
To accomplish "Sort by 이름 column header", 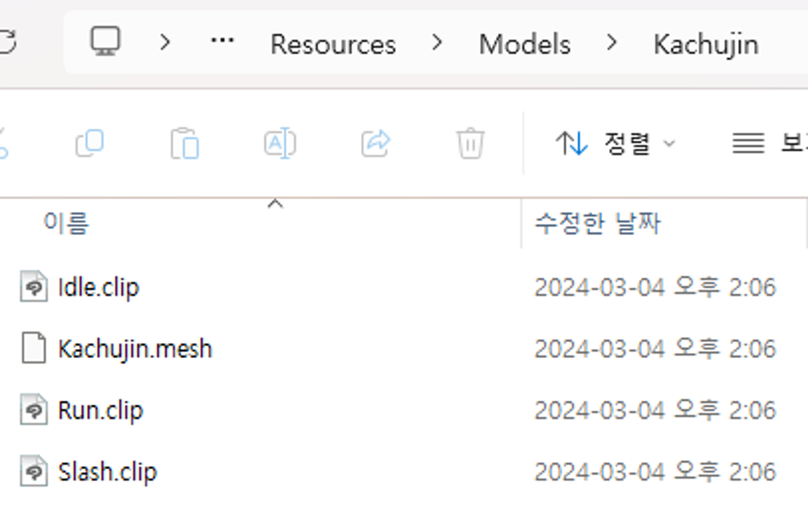I will pyautogui.click(x=66, y=223).
